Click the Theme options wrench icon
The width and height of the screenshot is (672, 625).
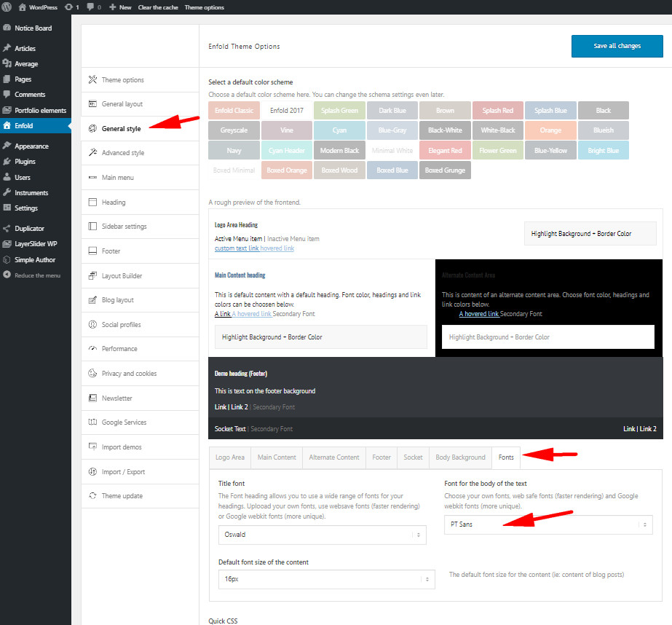pos(92,79)
